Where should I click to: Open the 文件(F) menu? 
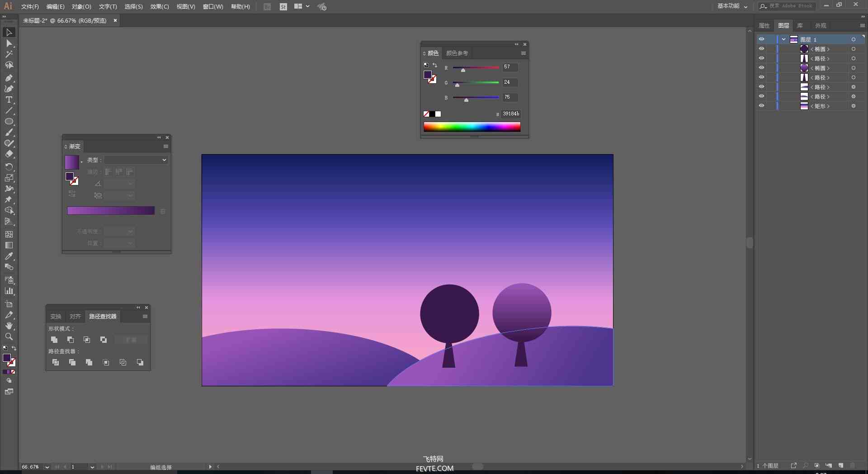(x=30, y=7)
